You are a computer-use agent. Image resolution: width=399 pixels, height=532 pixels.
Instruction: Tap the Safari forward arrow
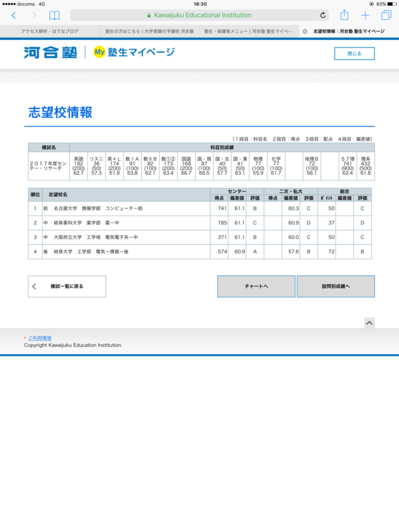pyautogui.click(x=34, y=15)
